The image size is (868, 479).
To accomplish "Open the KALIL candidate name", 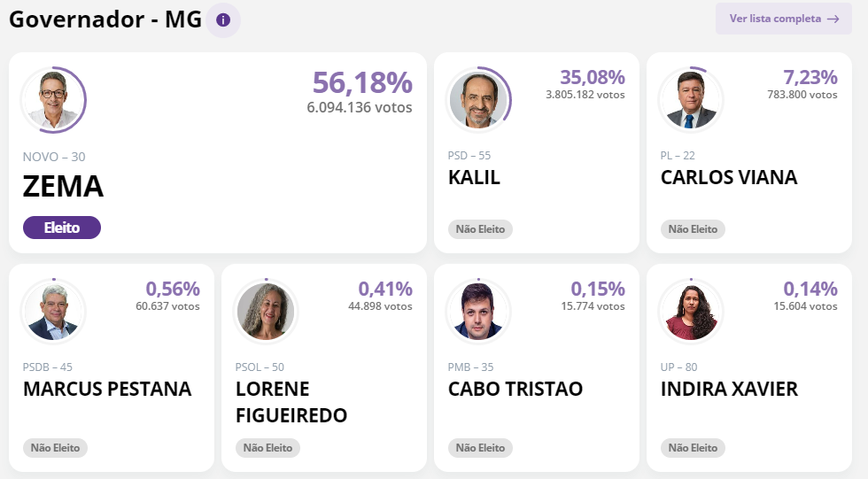I will click(475, 177).
